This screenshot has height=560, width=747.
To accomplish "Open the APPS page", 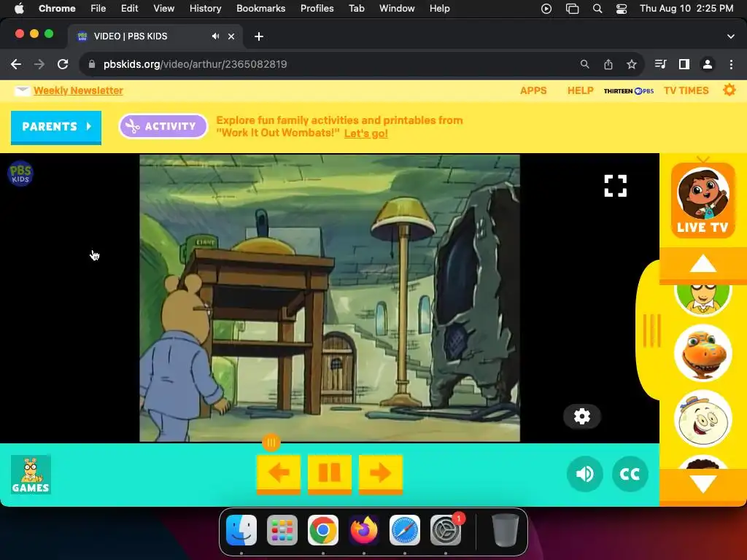I will pos(533,90).
